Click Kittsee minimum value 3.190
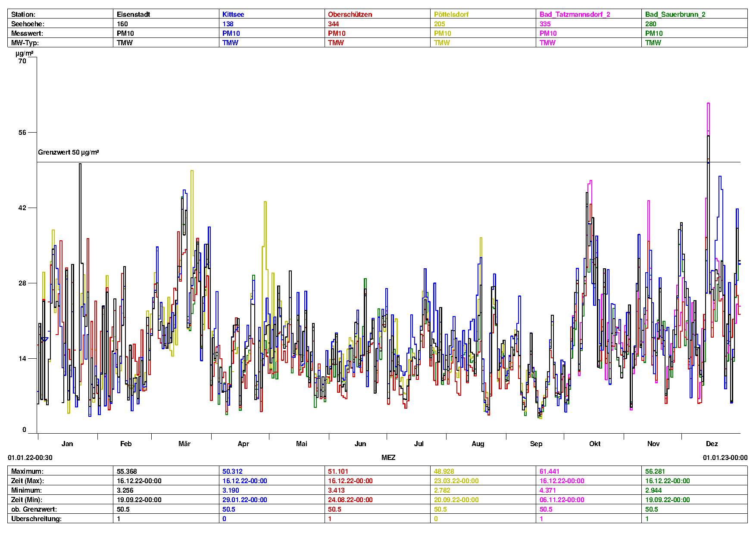This screenshot has width=756, height=534. pyautogui.click(x=231, y=490)
